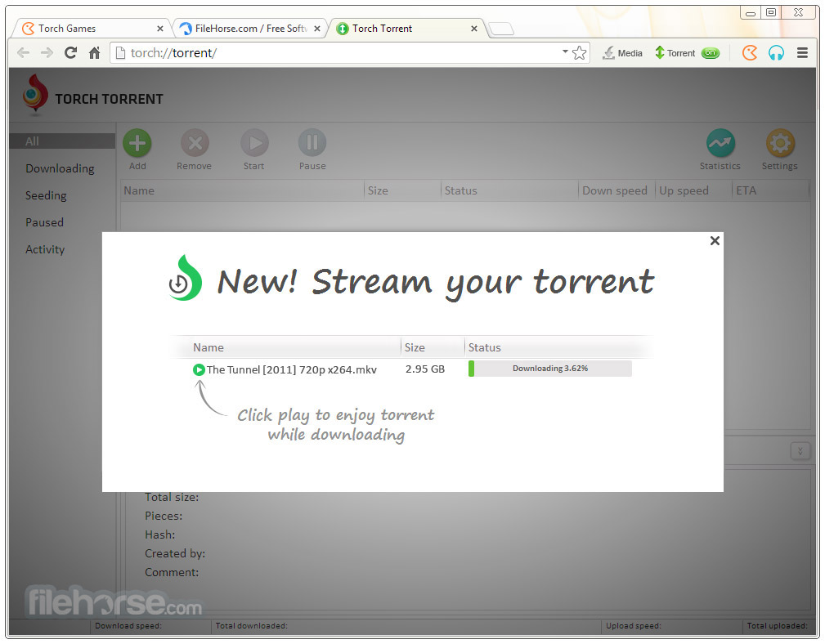
Task: Sort by the Down speed column header
Action: [617, 191]
